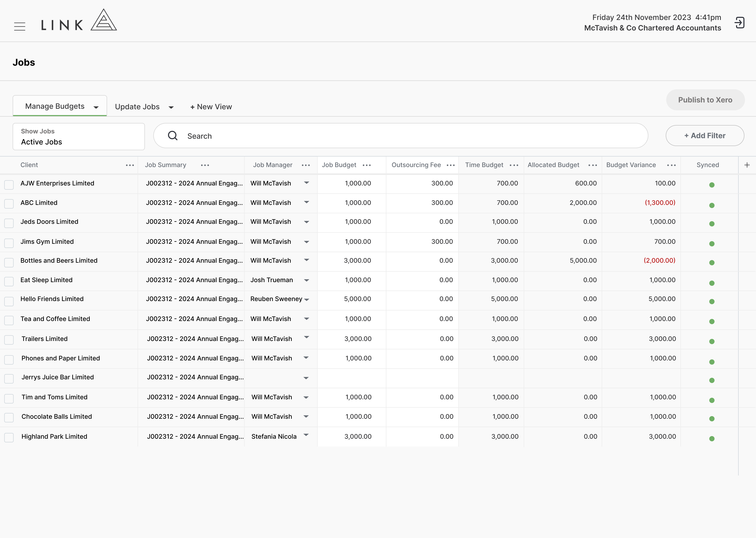Screen dimensions: 756x538
Task: Tick Bottles and Beers Limited checkbox
Action: click(x=9, y=262)
